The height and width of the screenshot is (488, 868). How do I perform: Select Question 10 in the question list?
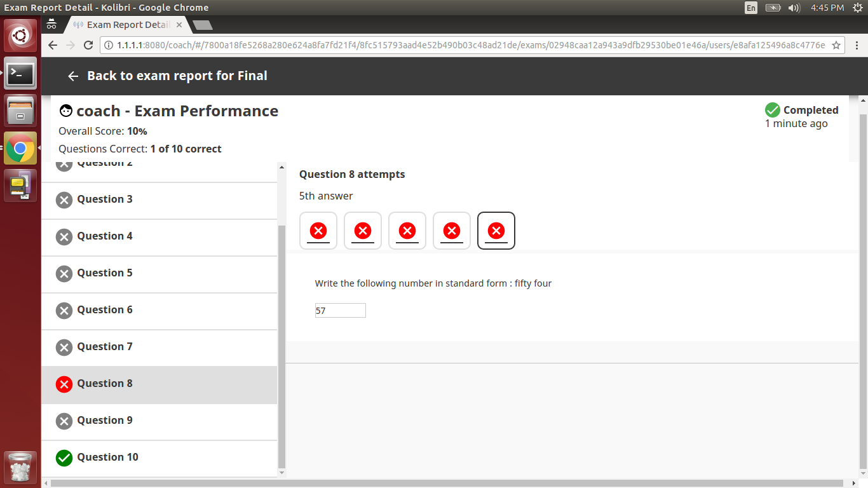point(107,457)
